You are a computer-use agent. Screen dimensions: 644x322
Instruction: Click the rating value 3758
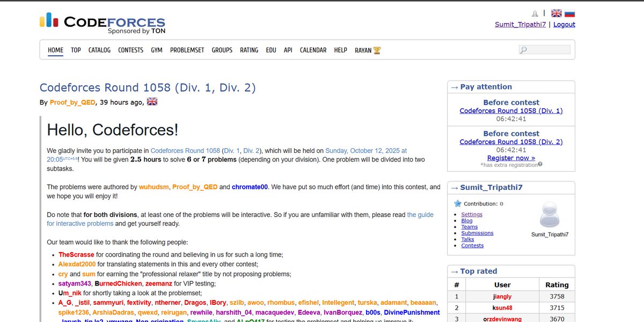pos(557,296)
